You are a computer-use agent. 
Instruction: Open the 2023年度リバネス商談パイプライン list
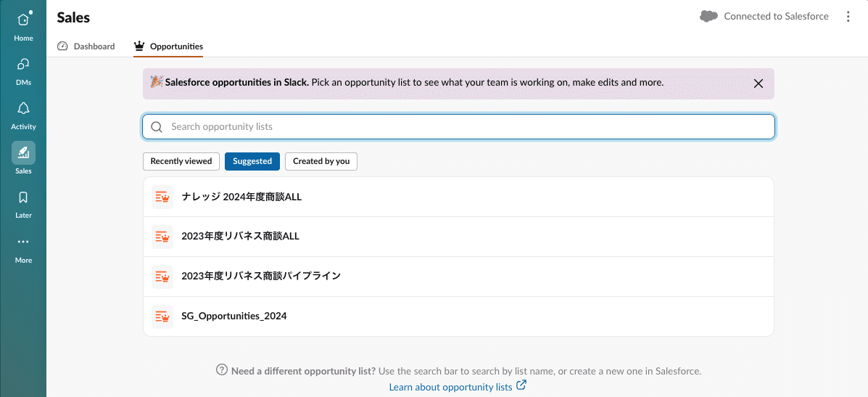click(x=458, y=277)
